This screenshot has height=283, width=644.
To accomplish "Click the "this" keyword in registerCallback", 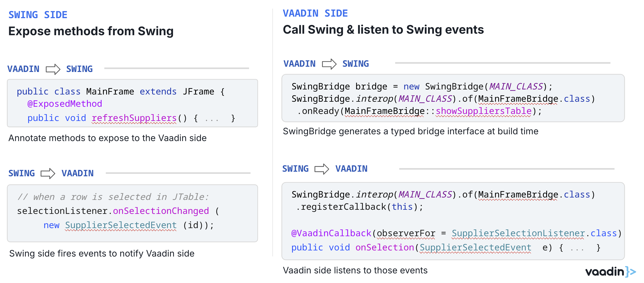I will [x=402, y=207].
